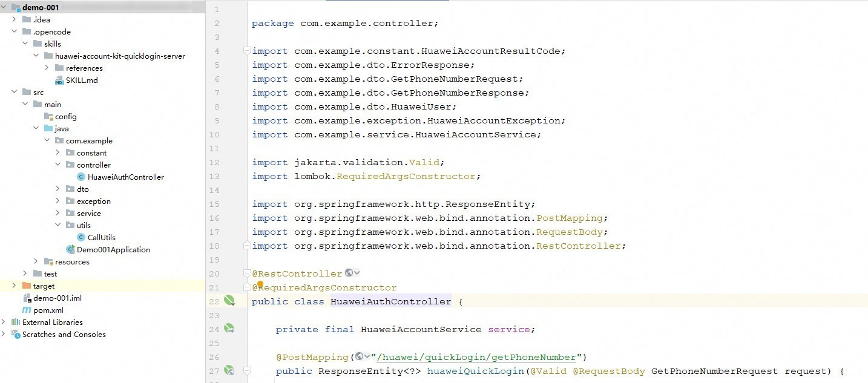Click the CallUtils class icon
This screenshot has height=383, width=868.
click(81, 237)
